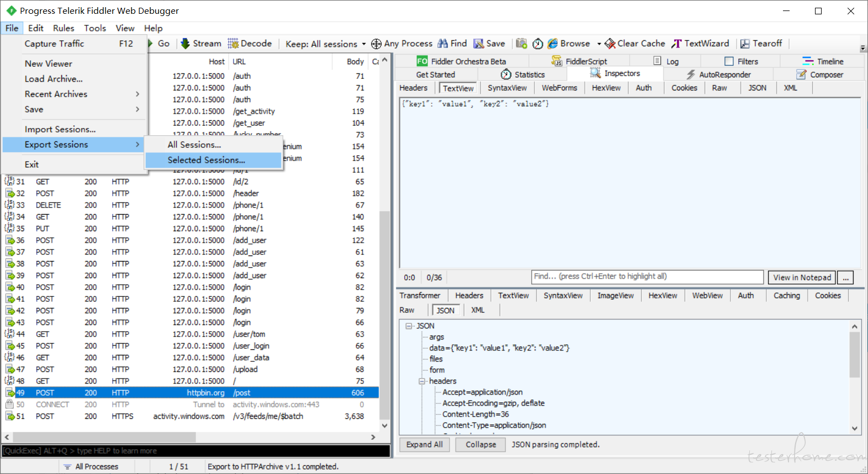
Task: Select session 47 /upload row
Action: [x=190, y=370]
